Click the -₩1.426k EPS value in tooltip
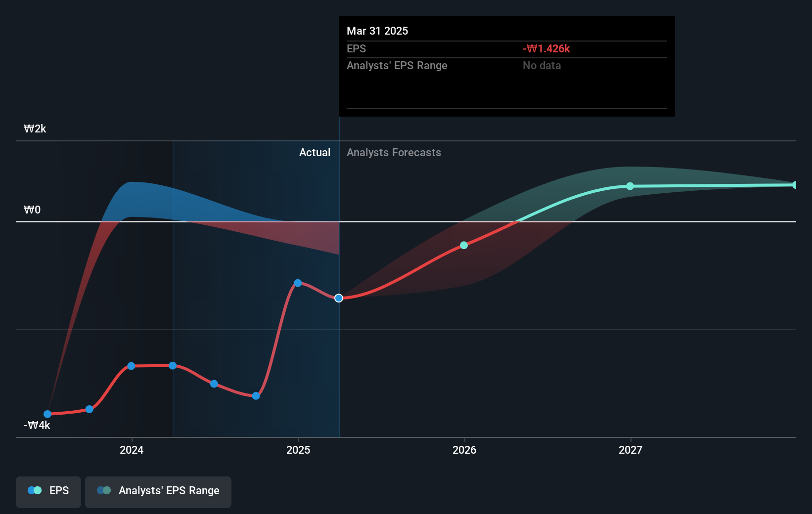 pyautogui.click(x=546, y=49)
